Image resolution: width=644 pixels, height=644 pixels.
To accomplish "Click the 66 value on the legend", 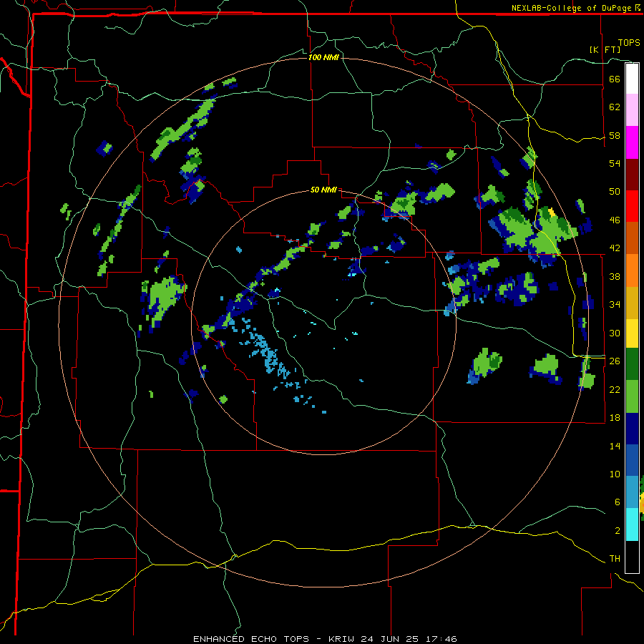I will click(615, 79).
